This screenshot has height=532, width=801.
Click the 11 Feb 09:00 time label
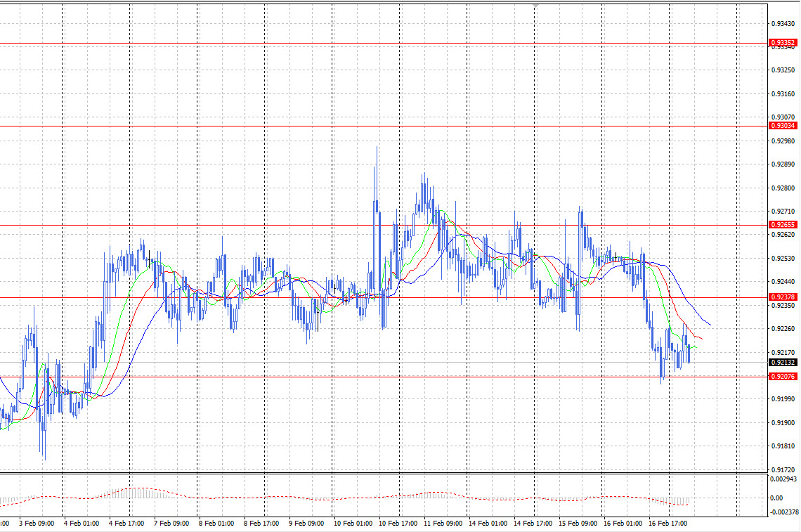pos(443,524)
